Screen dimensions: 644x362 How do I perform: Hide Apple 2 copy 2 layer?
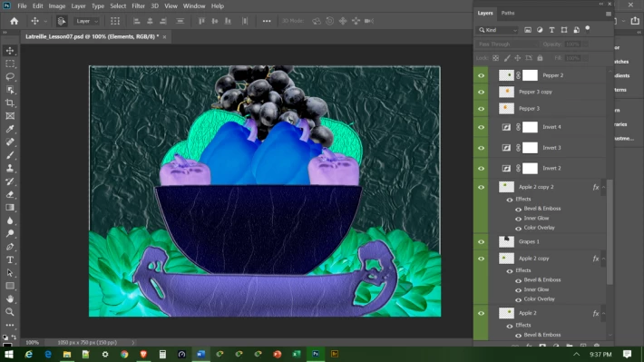(481, 188)
